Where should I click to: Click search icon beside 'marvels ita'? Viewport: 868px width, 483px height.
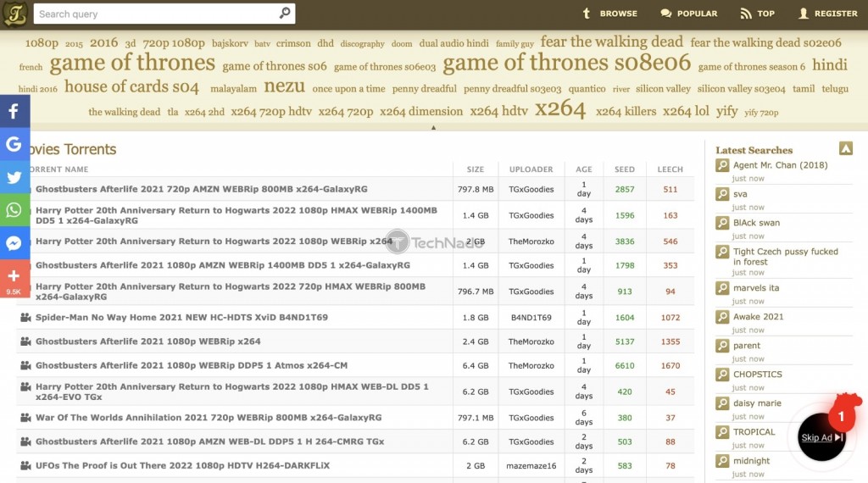(722, 288)
